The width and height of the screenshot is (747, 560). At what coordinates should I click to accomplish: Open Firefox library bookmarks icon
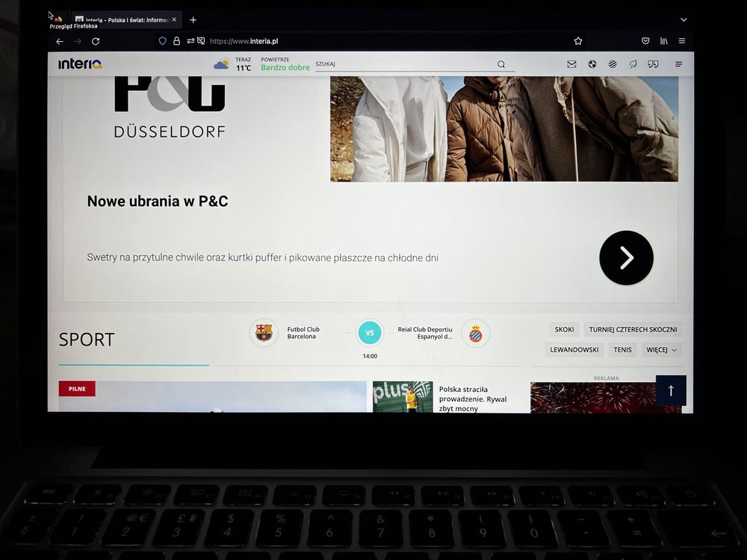tap(663, 41)
